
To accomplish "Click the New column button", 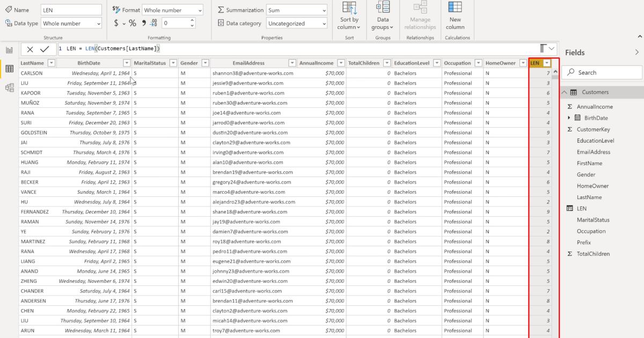I will pos(455,16).
